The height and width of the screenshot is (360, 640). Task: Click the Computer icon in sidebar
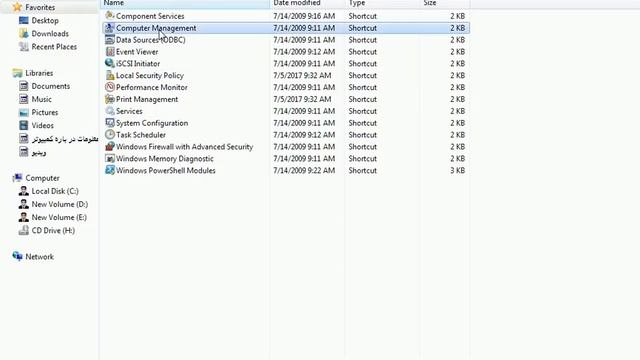(x=17, y=178)
